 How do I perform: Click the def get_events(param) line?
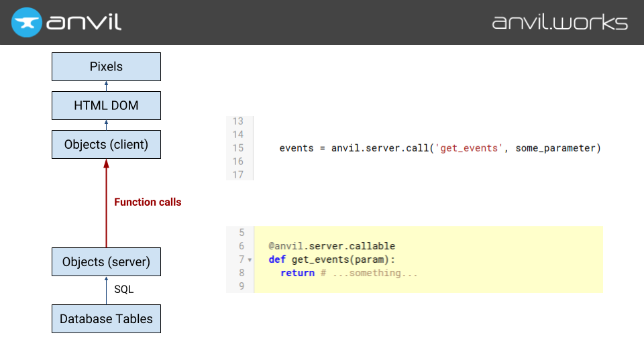coord(332,259)
